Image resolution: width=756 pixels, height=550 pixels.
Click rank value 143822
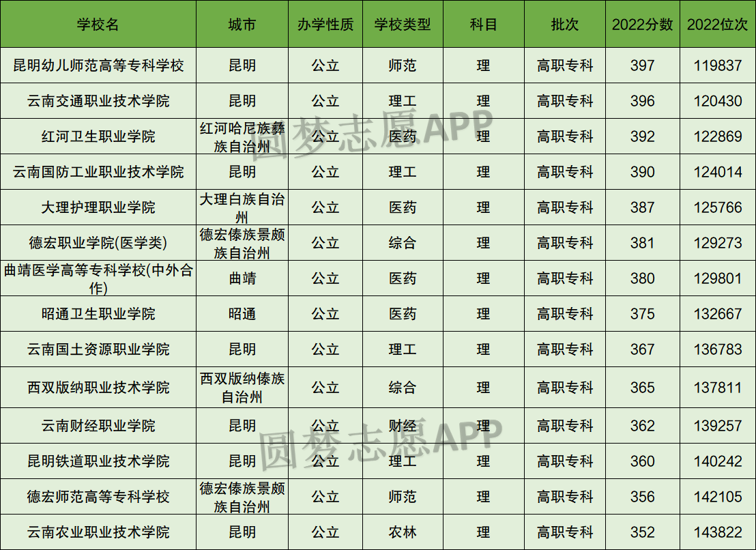click(717, 532)
